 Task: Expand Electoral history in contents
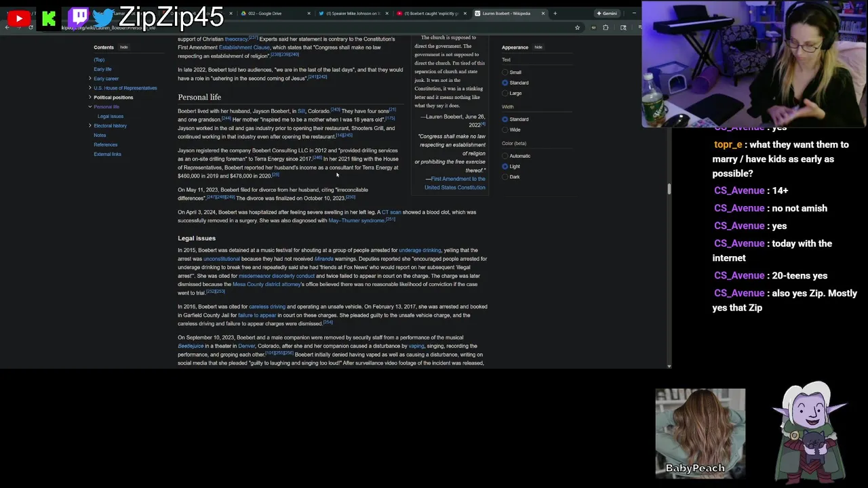tap(90, 126)
